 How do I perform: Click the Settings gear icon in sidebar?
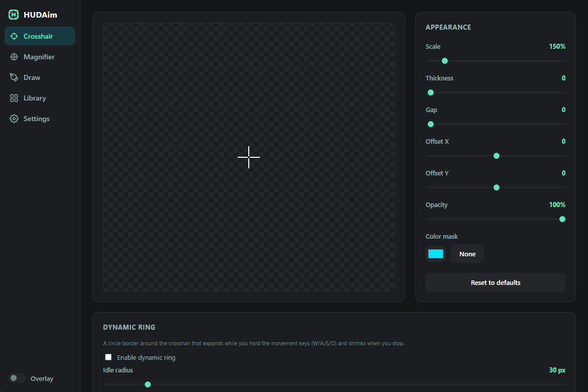click(x=14, y=119)
